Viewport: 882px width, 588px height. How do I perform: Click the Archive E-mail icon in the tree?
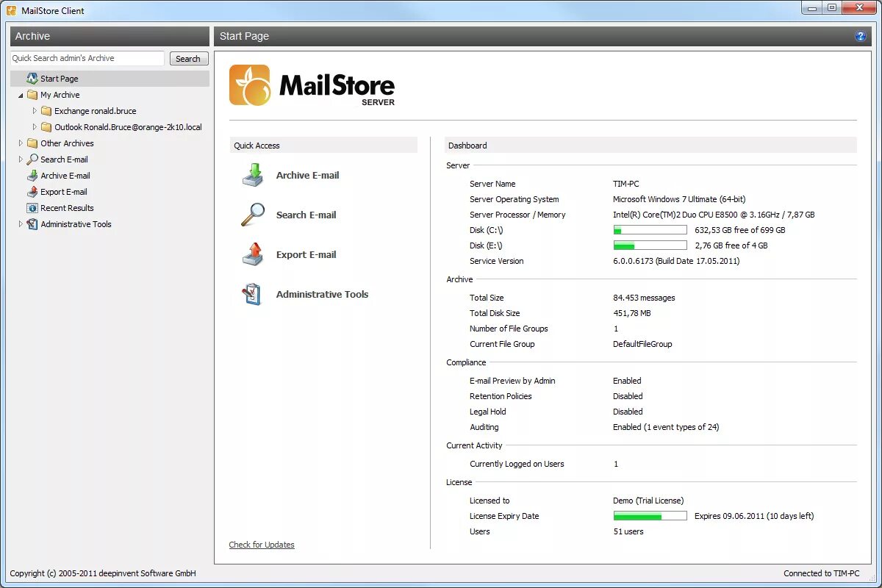32,176
